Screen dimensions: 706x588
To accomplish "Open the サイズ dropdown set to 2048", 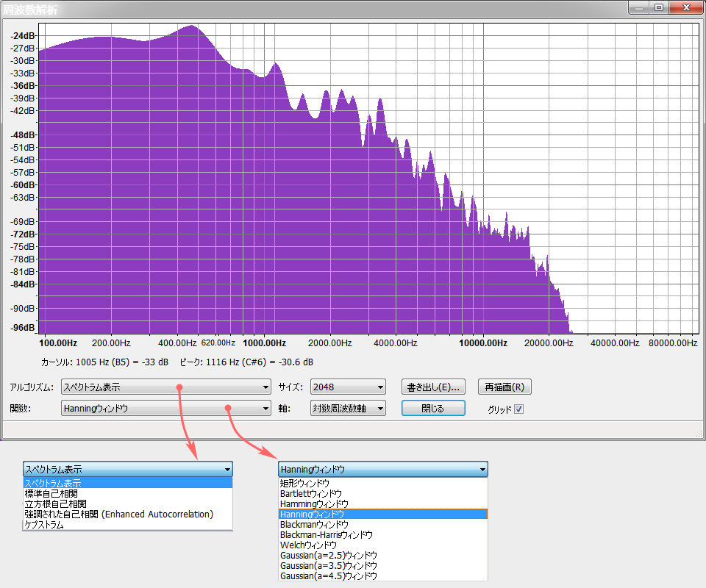I will pos(348,387).
